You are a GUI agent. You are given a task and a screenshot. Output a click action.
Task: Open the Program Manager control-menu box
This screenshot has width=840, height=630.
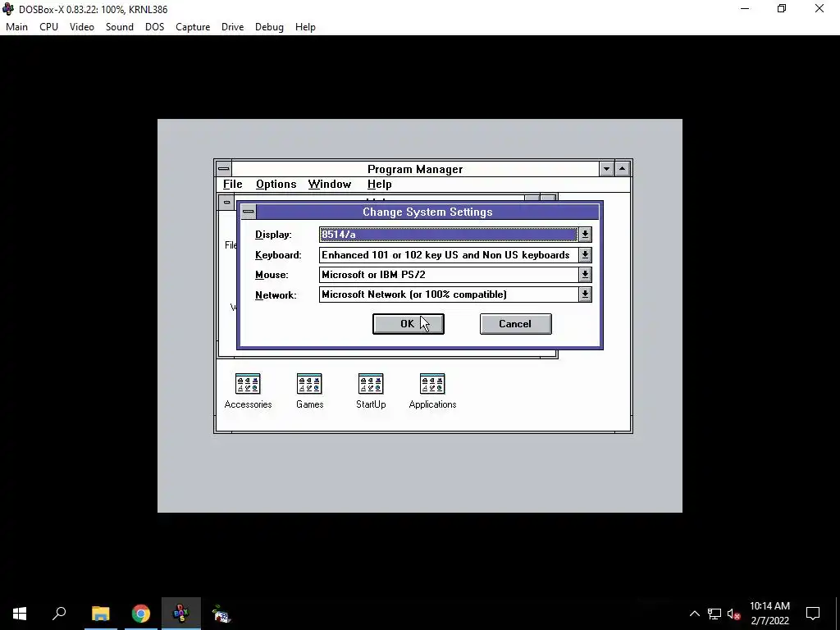click(x=224, y=169)
